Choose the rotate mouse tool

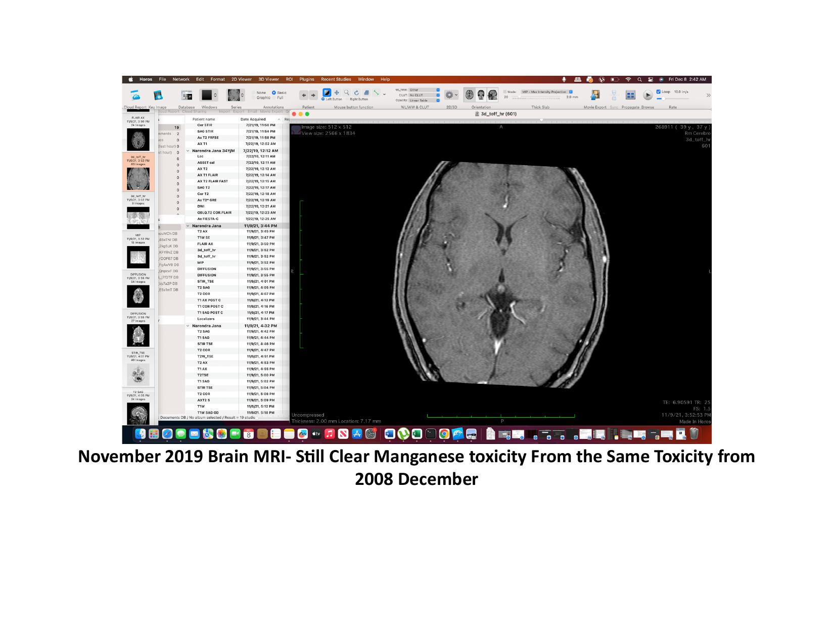(x=356, y=93)
